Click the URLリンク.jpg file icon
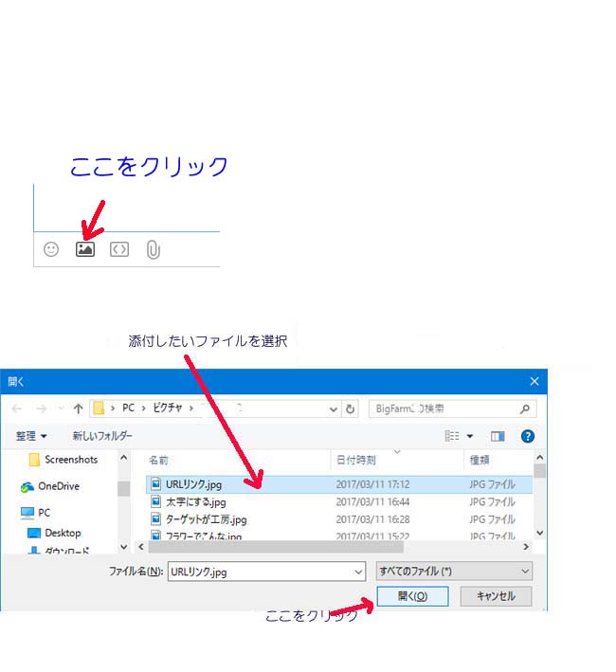This screenshot has height=672, width=616. [x=156, y=484]
